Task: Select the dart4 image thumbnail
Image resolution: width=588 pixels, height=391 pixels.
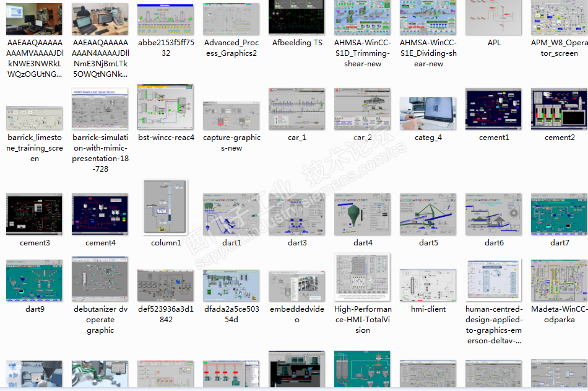Action: 362,214
